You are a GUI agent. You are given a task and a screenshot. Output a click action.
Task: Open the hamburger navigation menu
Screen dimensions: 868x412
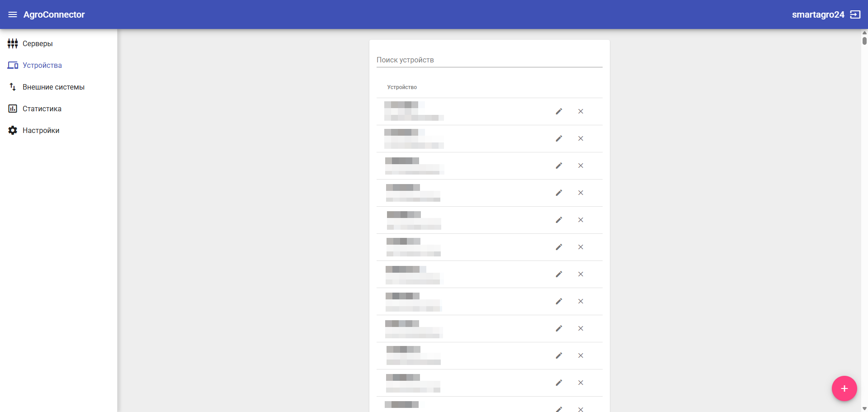coord(13,14)
